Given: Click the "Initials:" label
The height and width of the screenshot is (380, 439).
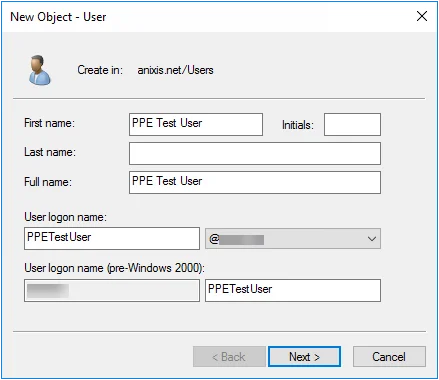Looking at the screenshot, I should pos(298,125).
